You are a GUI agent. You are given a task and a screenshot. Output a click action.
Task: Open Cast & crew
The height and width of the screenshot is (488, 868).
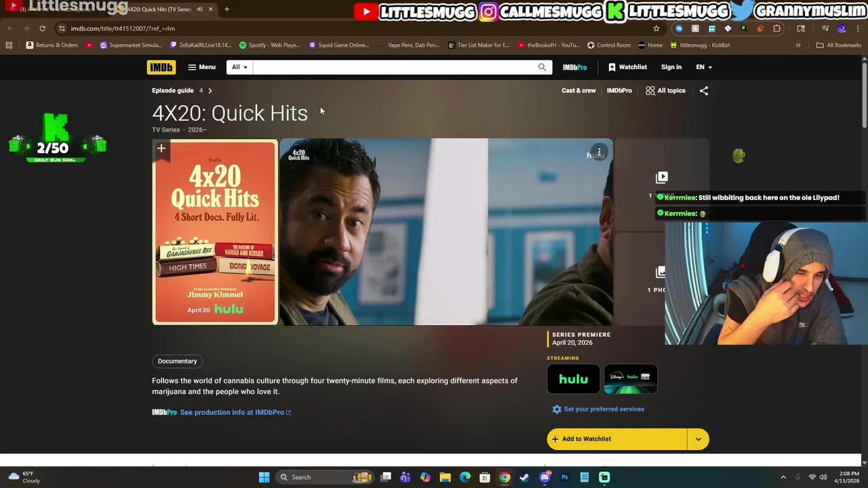[578, 90]
